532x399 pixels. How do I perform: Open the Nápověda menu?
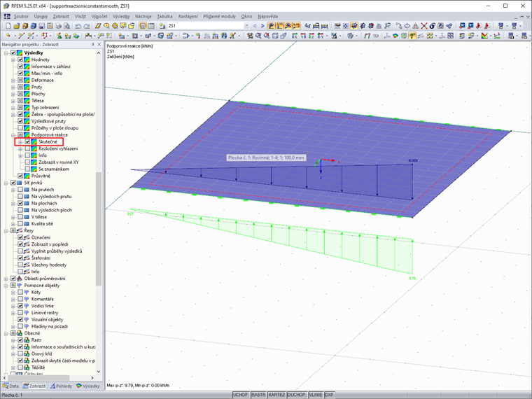(x=267, y=16)
